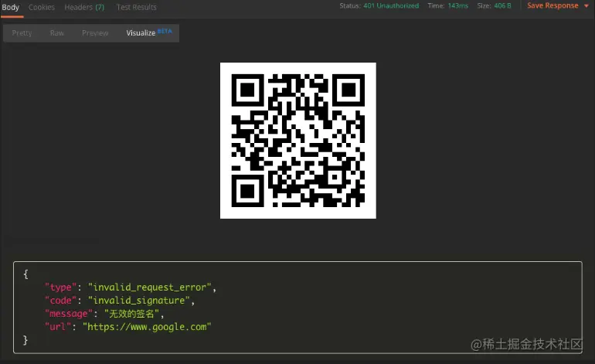Select the Raw view
The image size is (595, 364).
[57, 33]
